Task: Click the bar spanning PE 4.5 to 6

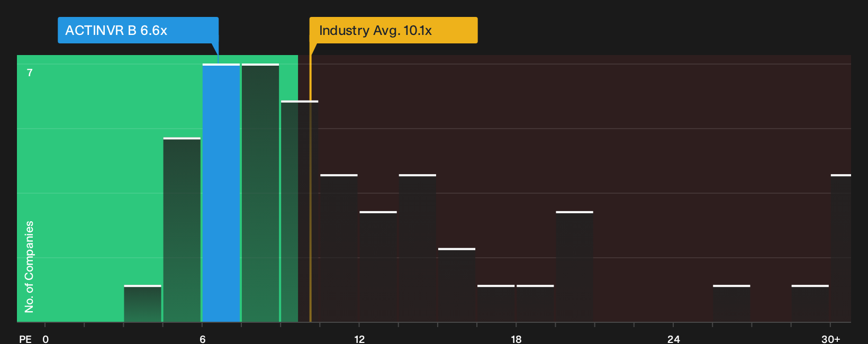Action: pyautogui.click(x=182, y=230)
